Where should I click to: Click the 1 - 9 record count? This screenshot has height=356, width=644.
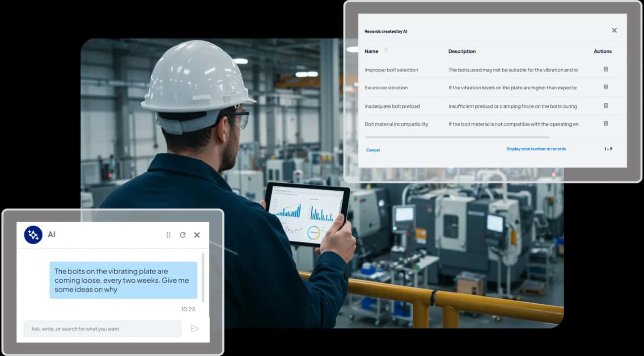tap(608, 149)
